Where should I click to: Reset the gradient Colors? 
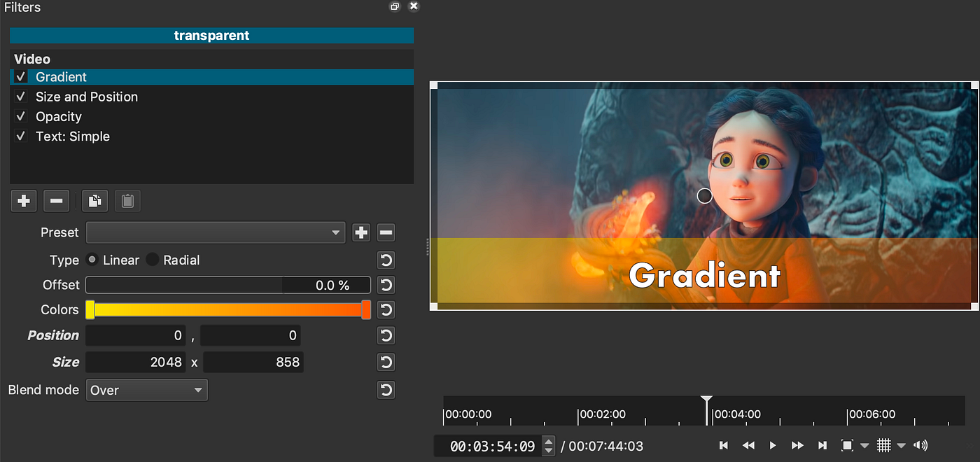[x=386, y=309]
